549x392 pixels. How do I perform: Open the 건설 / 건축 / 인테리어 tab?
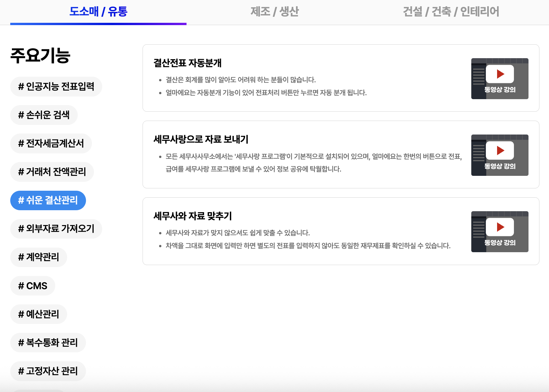tap(451, 12)
